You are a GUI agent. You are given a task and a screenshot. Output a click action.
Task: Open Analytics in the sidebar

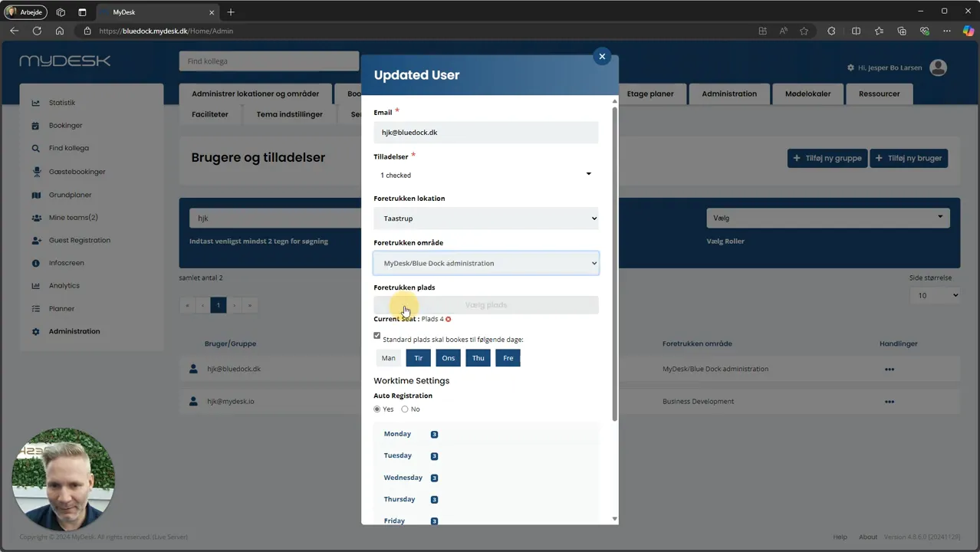coord(64,285)
